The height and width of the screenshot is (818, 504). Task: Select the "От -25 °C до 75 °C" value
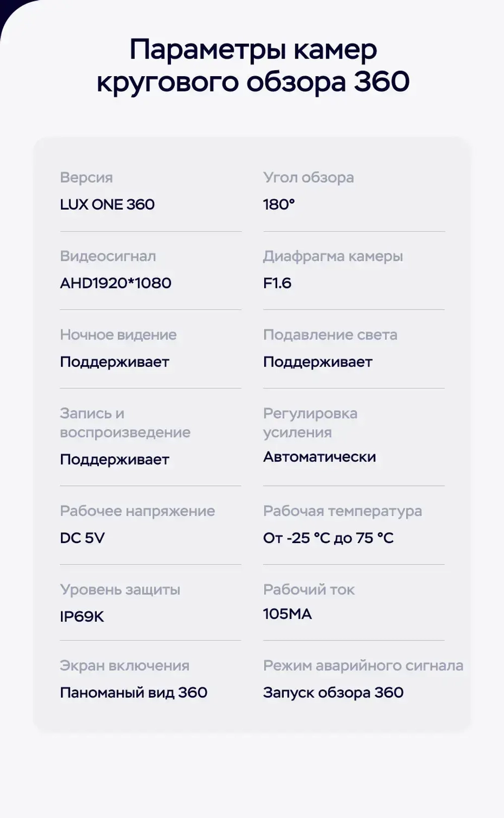click(328, 538)
